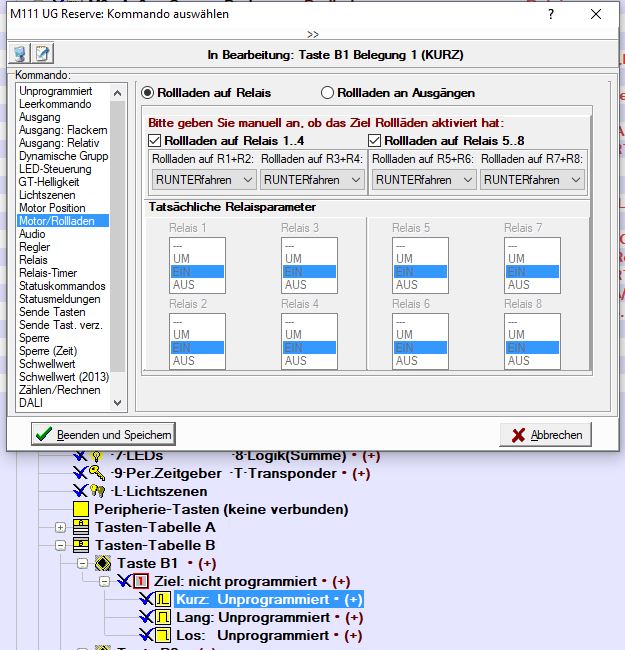Viewport: 625px width, 650px height.
Task: Open the Rollladen auf R7+R8 dropdown
Action: (532, 180)
